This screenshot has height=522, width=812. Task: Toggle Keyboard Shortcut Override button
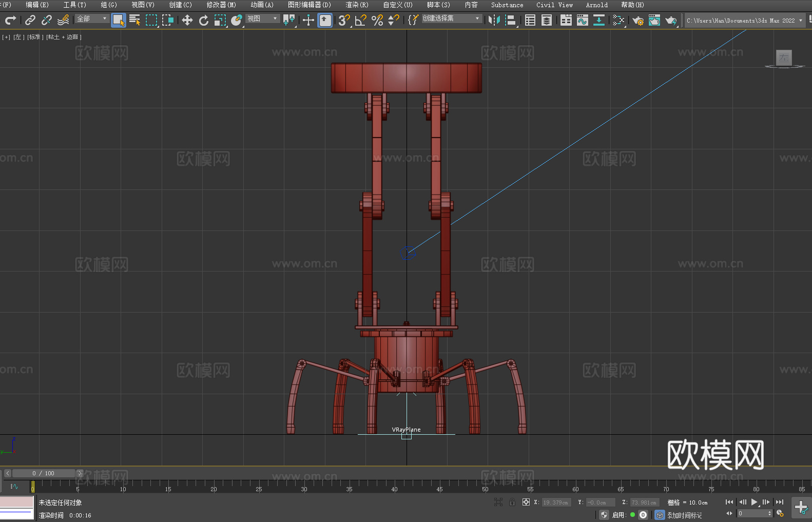pyautogui.click(x=325, y=20)
